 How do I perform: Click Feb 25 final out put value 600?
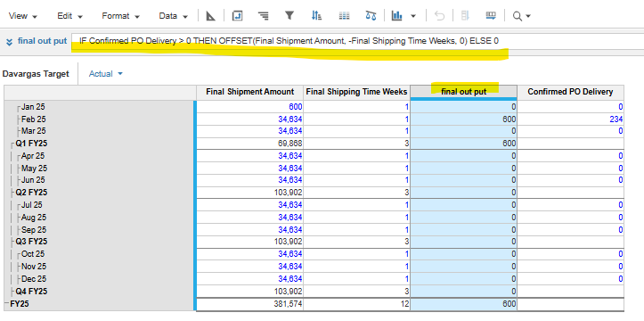(x=463, y=119)
